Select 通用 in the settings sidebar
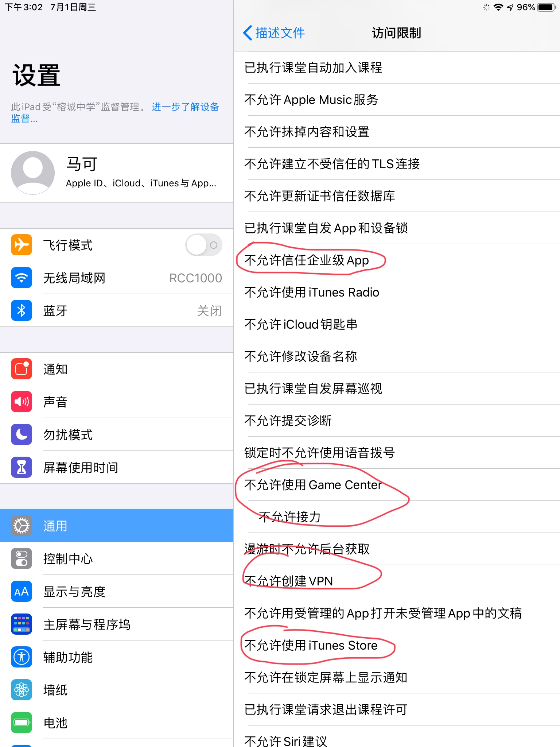 pyautogui.click(x=117, y=526)
